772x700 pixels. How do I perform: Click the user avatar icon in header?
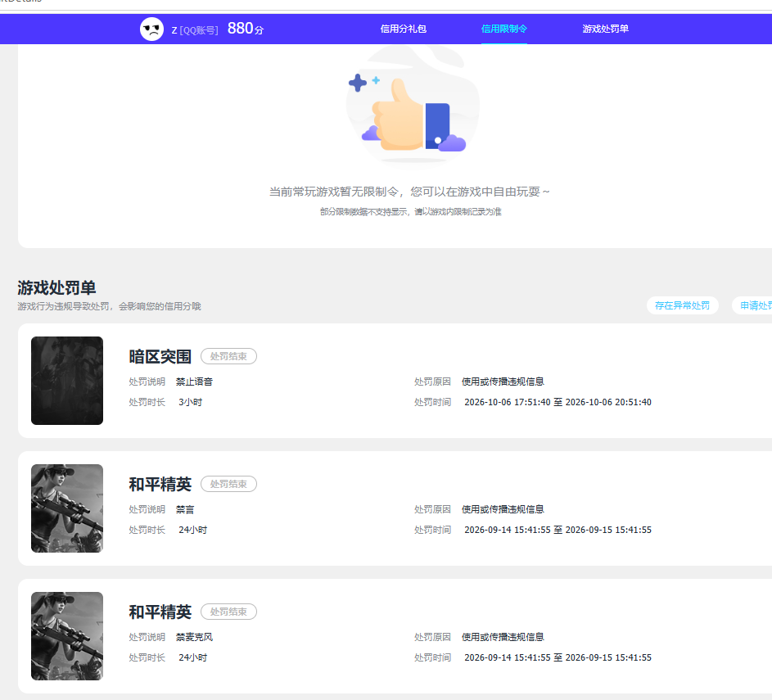[151, 29]
